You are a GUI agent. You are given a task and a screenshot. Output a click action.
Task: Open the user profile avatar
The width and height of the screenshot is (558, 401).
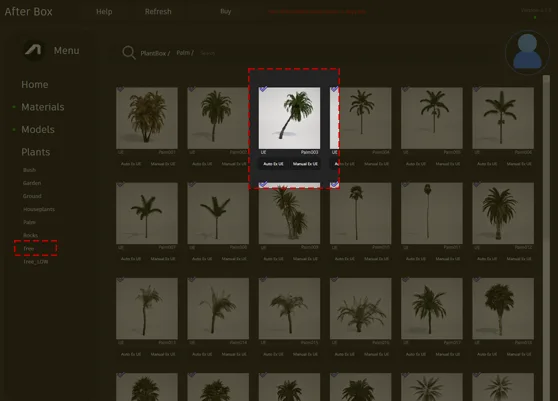[527, 52]
